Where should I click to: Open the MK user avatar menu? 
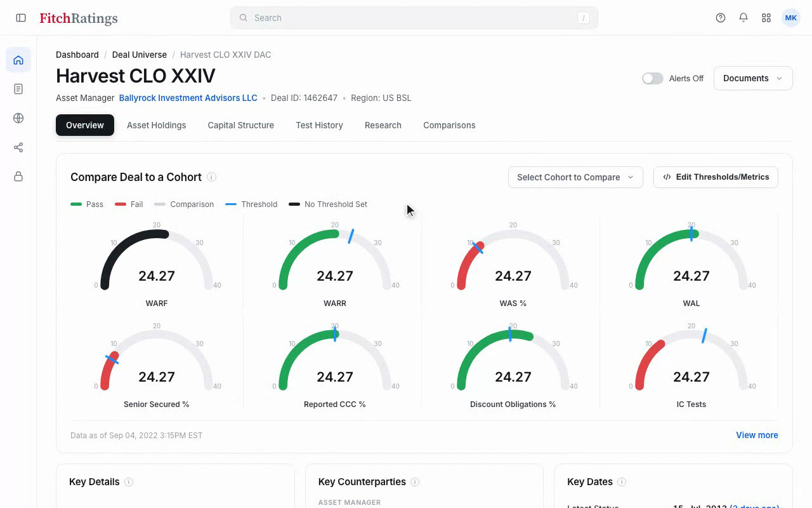[x=791, y=18]
